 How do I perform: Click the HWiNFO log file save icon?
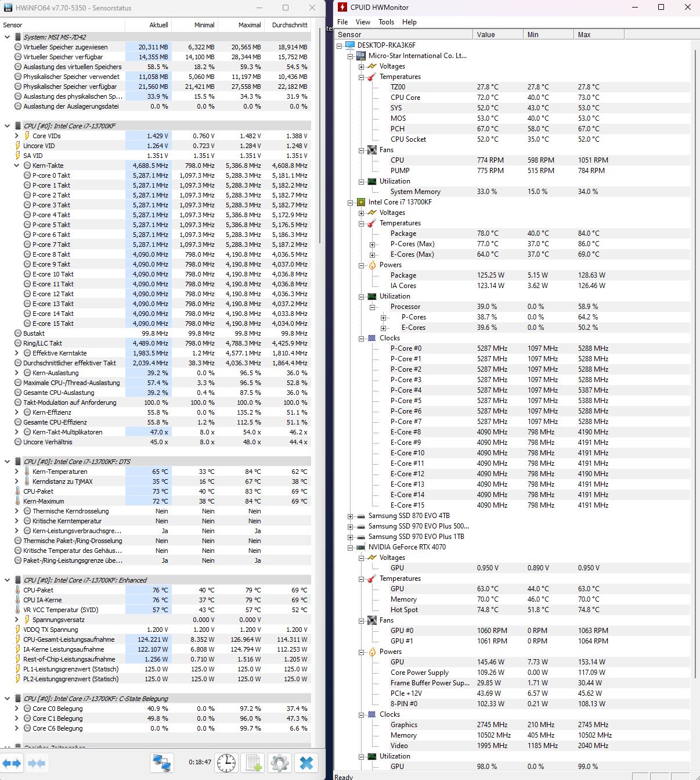click(253, 763)
